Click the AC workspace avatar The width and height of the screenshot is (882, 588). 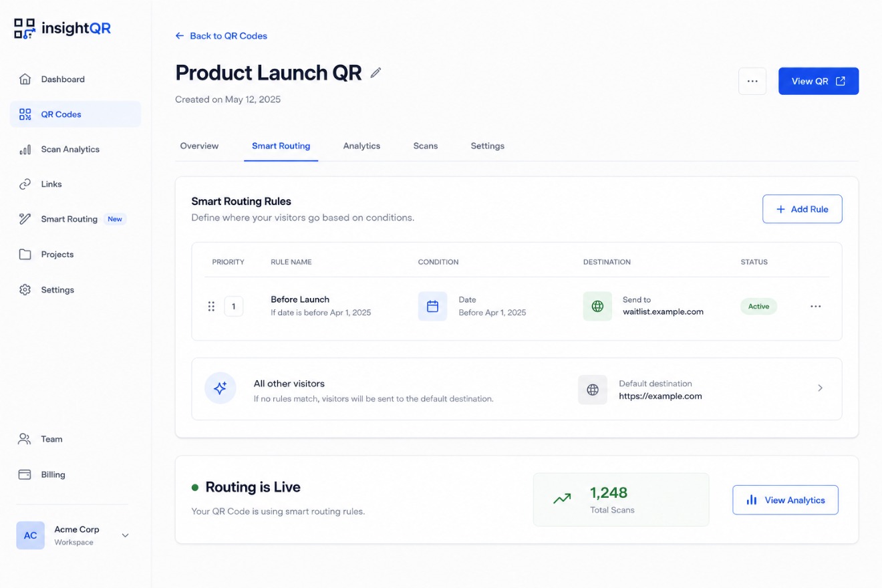point(31,535)
